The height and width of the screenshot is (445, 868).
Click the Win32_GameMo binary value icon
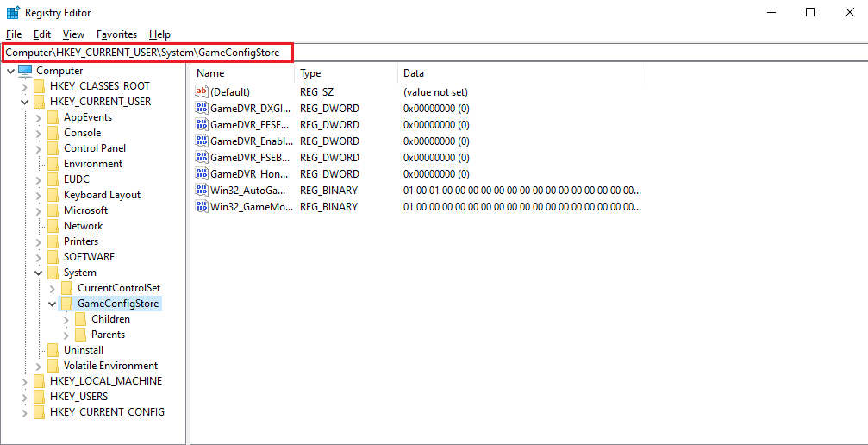[202, 207]
